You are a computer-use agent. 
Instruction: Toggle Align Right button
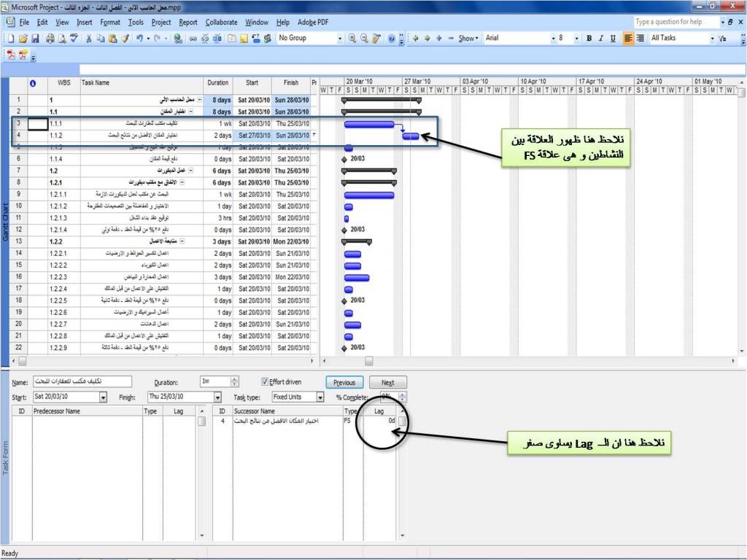click(640, 38)
